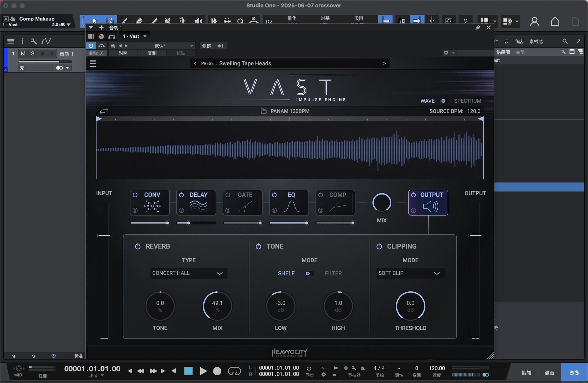Screen dimensions: 588x383
Task: Click the swap arrows above the waveform
Action: [104, 111]
